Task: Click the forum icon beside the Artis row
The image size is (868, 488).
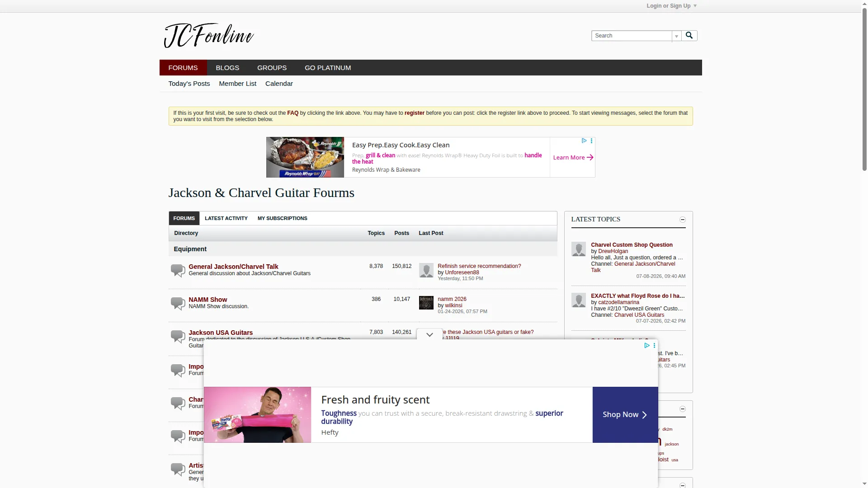Action: click(x=178, y=469)
